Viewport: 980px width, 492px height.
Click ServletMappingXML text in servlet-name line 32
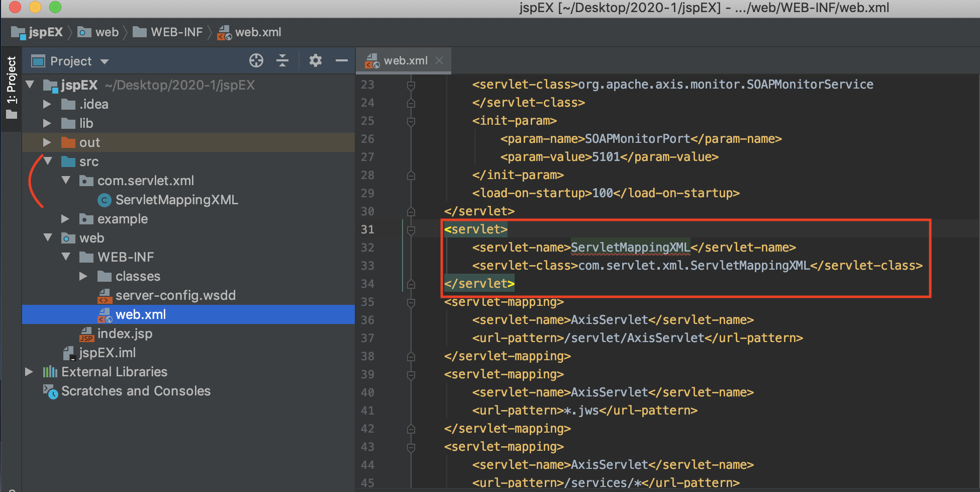point(630,247)
